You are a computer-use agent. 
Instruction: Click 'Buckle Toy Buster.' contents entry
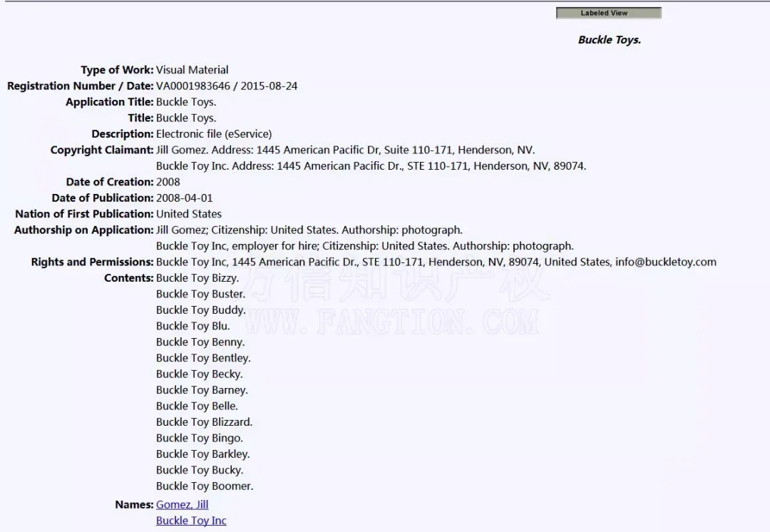(200, 295)
